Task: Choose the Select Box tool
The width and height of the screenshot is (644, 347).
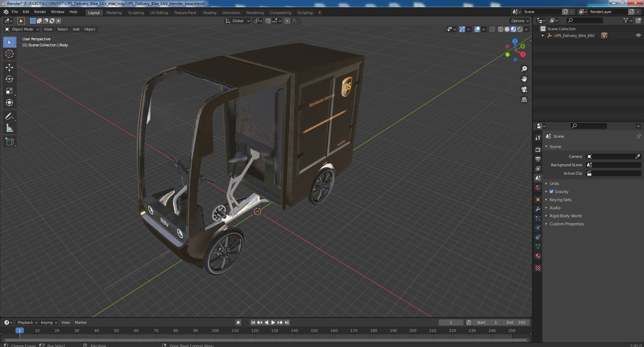Action: tap(9, 42)
